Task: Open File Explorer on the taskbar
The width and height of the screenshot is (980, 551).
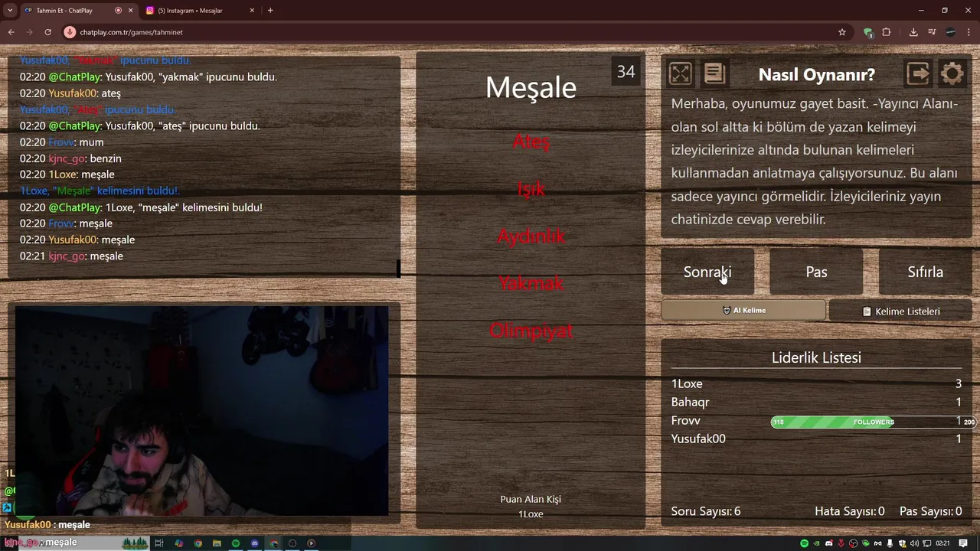Action: coord(217,543)
